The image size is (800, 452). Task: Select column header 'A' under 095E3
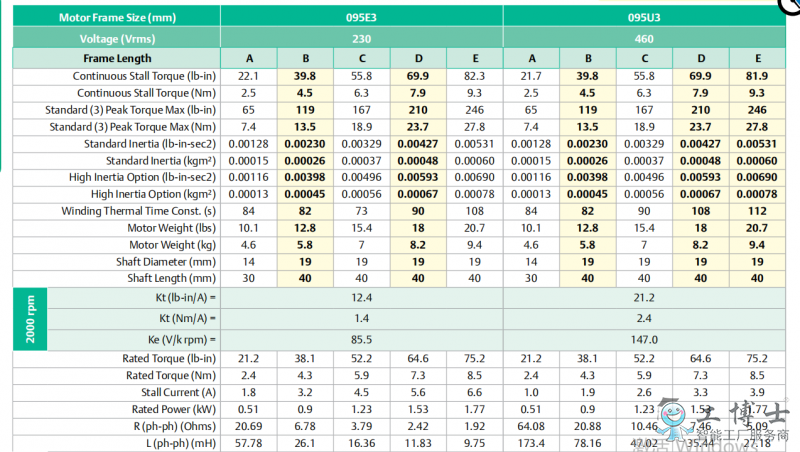pos(249,58)
